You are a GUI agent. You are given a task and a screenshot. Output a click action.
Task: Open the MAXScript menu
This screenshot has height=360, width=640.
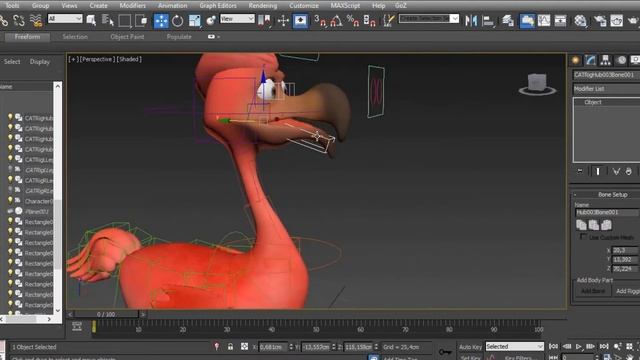click(345, 6)
